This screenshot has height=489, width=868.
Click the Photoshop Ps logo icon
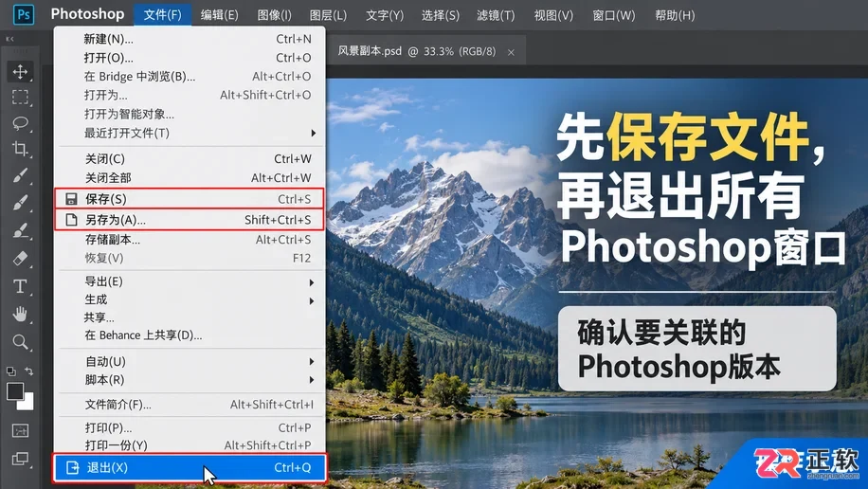coord(24,14)
